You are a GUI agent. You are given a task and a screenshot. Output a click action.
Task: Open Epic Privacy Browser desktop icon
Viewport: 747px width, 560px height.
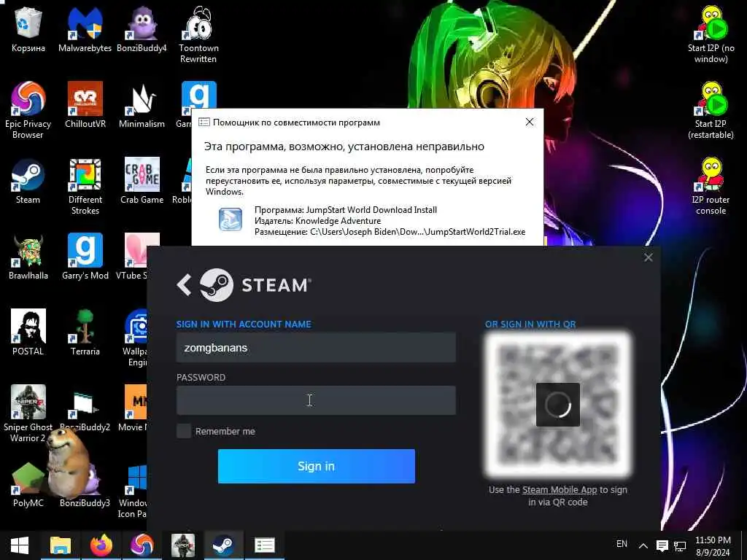click(x=28, y=111)
